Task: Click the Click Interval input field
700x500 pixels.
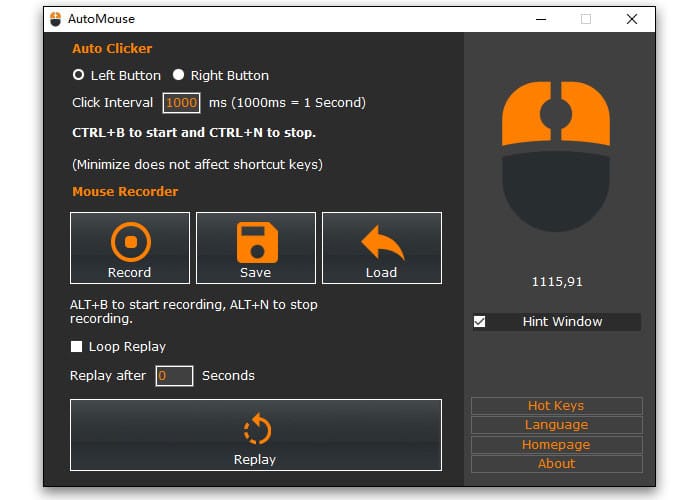Action: click(x=181, y=103)
